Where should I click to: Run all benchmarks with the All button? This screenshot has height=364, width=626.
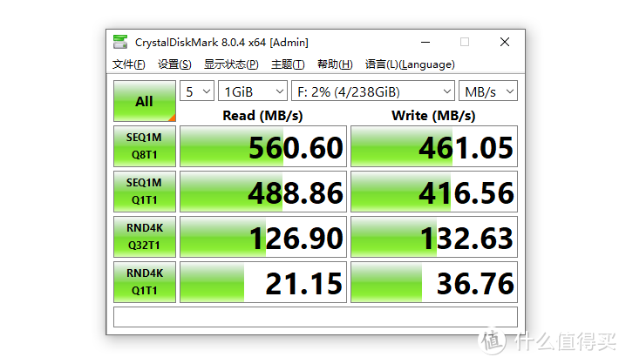[x=145, y=101]
